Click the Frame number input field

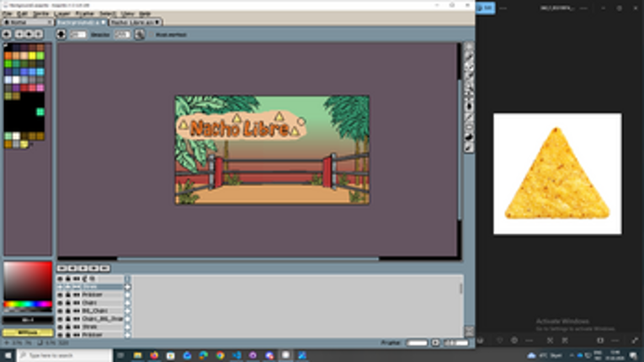coord(418,343)
